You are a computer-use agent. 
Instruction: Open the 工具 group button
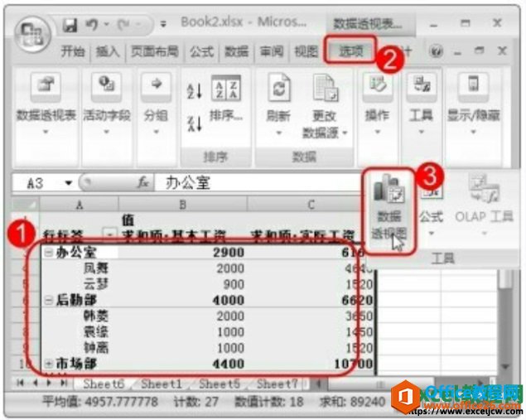pyautogui.click(x=421, y=102)
